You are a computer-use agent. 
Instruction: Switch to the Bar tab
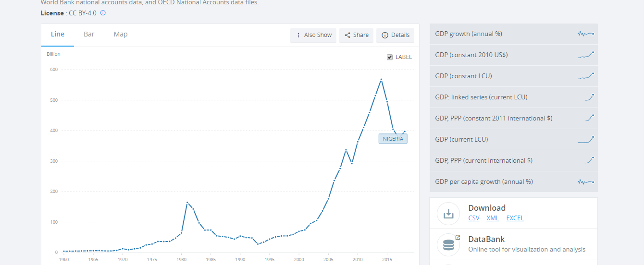click(89, 34)
